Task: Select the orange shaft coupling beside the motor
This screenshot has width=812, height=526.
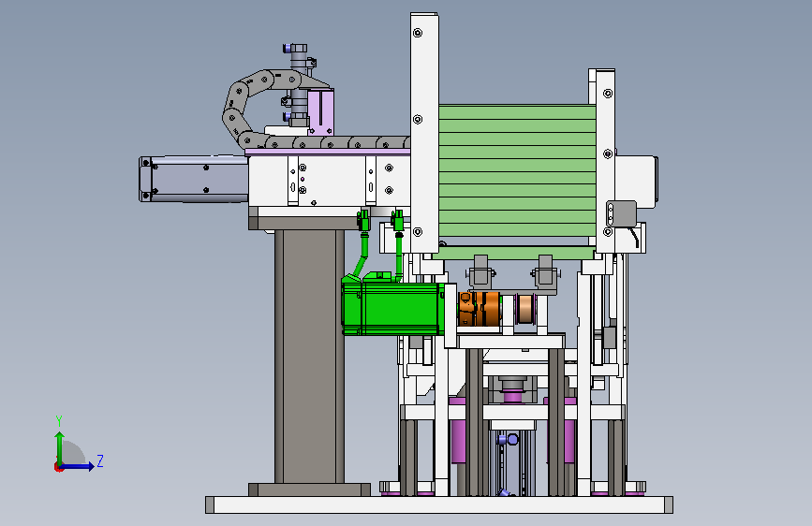Action: click(x=480, y=309)
